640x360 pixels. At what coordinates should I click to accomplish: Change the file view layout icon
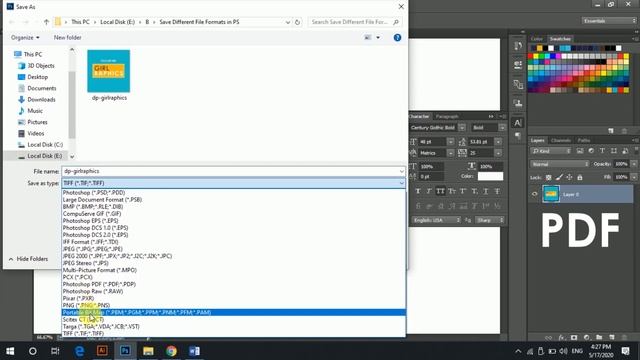[368, 38]
